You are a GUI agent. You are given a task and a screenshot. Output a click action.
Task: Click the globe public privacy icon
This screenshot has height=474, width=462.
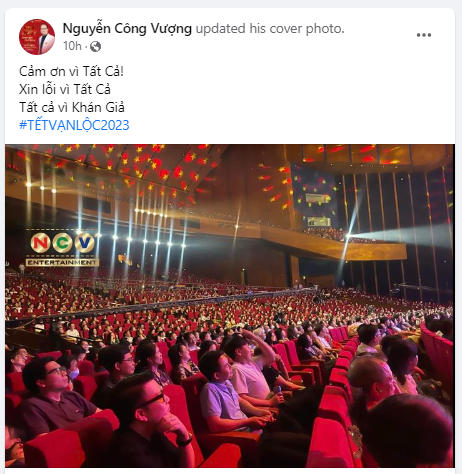pos(95,46)
